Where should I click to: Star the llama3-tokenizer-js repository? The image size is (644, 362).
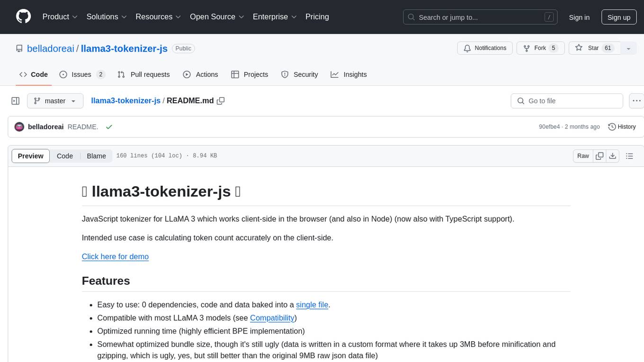point(594,48)
